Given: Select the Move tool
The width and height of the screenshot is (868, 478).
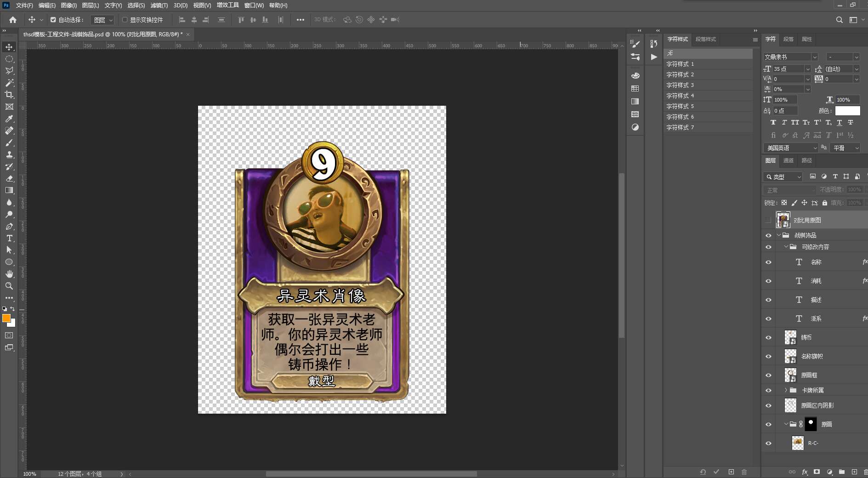Looking at the screenshot, I should point(9,47).
